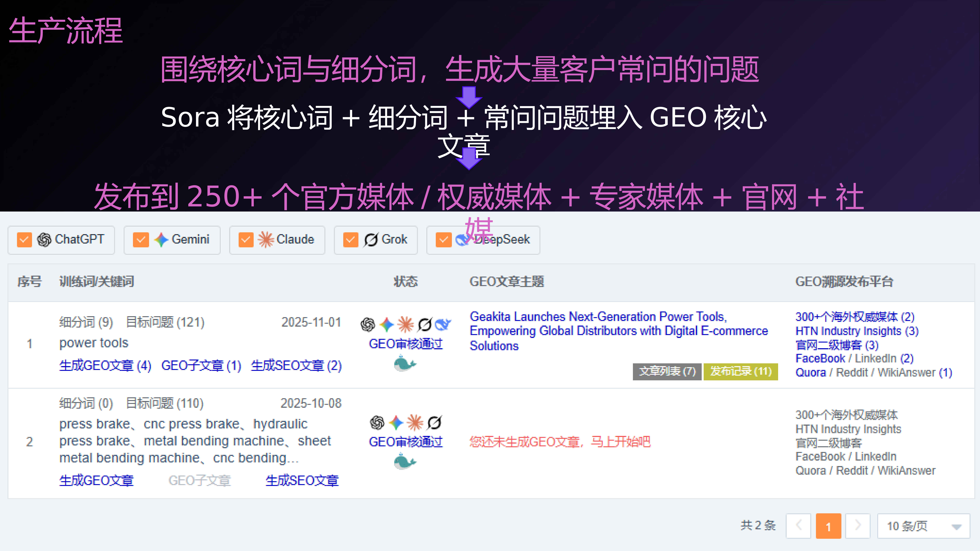
Task: Go to previous page with left chevron
Action: pos(798,526)
